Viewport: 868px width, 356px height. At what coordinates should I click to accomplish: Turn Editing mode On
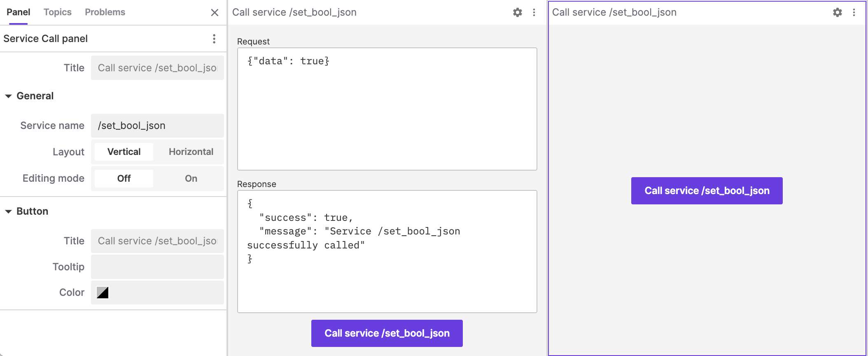(x=191, y=178)
